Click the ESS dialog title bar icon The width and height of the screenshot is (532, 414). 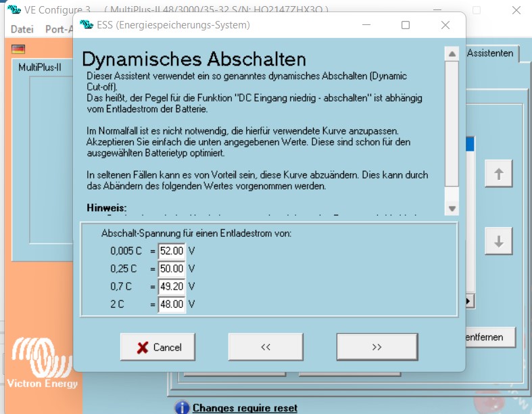[x=86, y=24]
